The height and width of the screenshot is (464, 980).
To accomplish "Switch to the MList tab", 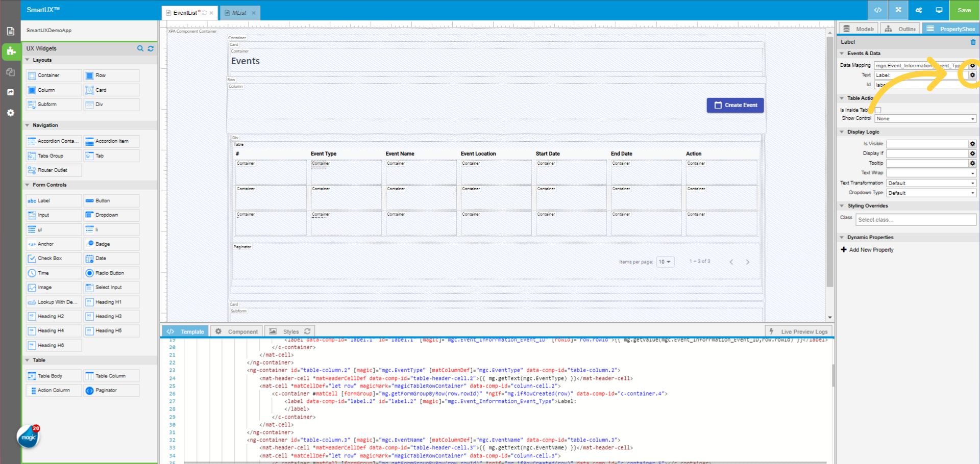I will (238, 13).
